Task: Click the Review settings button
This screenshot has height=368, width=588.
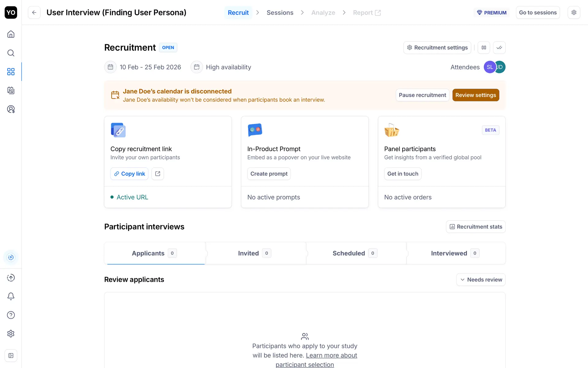Action: point(476,95)
